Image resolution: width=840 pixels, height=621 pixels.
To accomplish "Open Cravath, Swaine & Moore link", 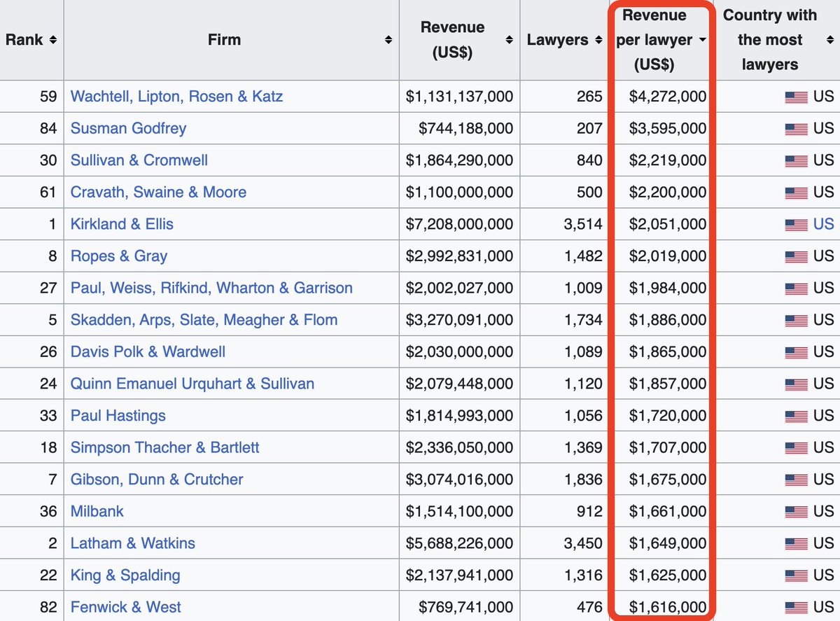I will [158, 192].
